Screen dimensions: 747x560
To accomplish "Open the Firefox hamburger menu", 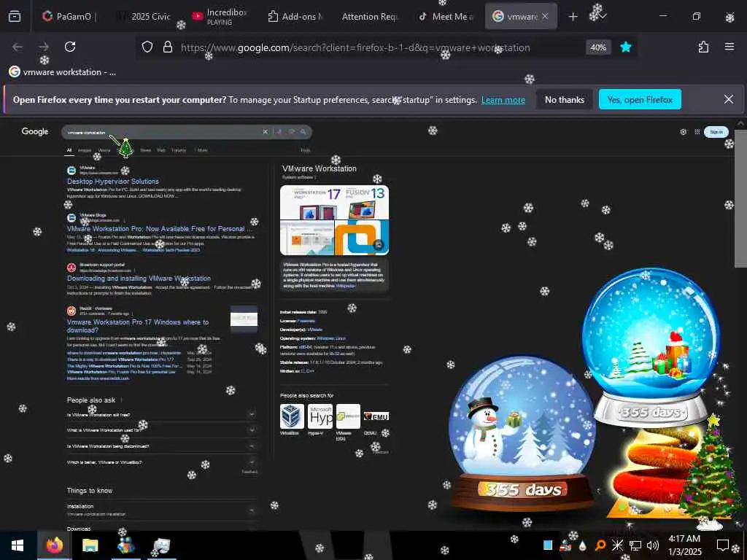I will [729, 47].
